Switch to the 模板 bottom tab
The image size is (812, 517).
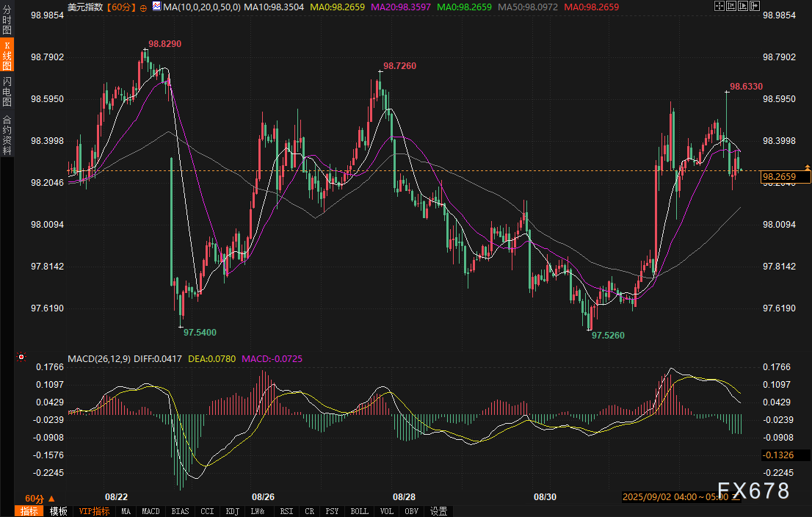(59, 511)
